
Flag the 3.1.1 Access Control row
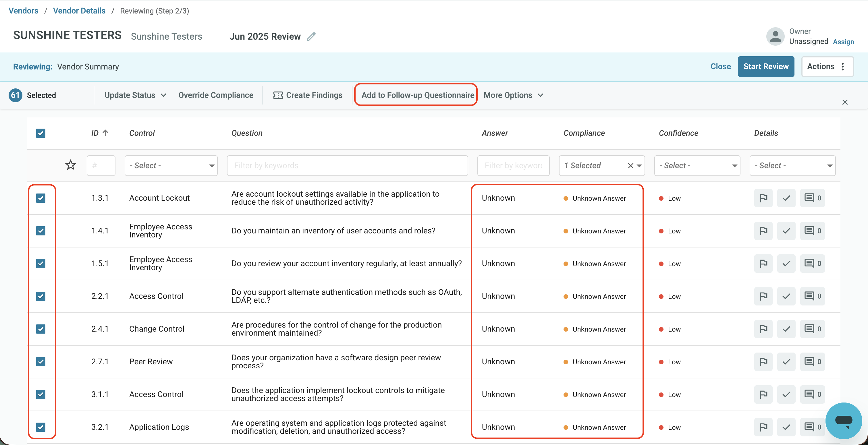pos(763,394)
